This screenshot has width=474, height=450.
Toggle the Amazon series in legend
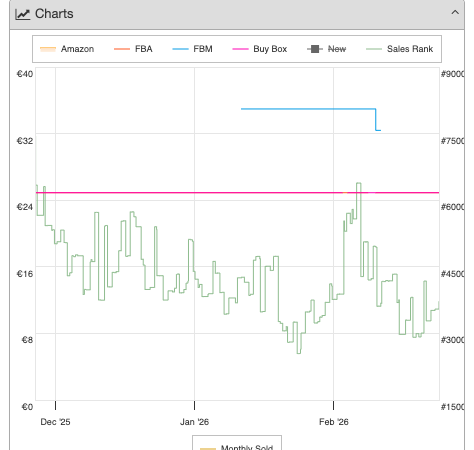pos(67,49)
